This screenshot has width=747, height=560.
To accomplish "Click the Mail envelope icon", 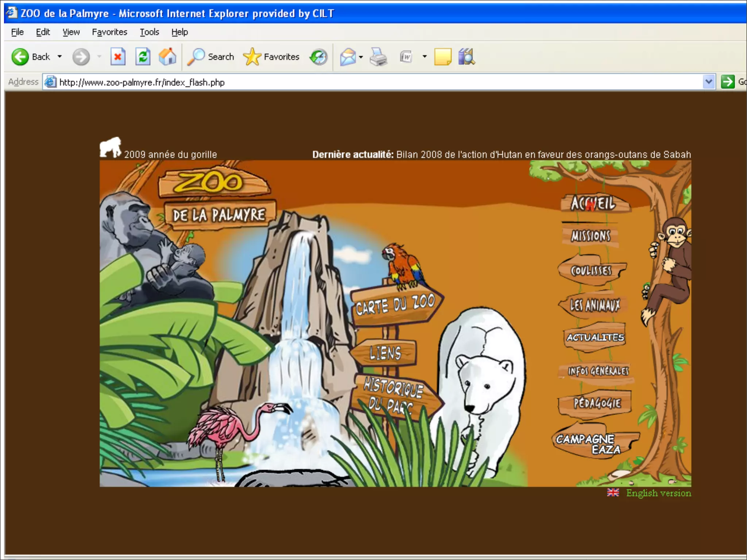I will (348, 57).
